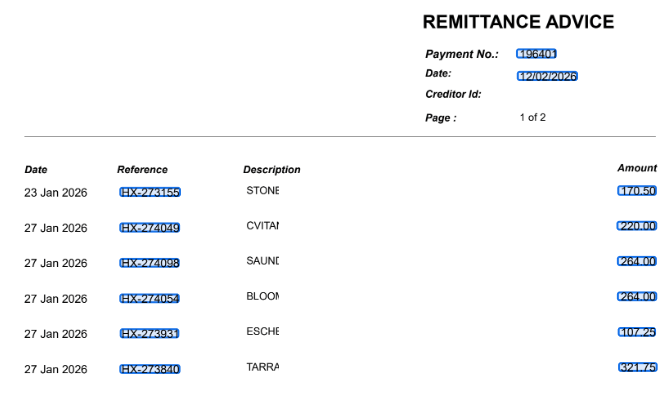The height and width of the screenshot is (417, 671).
Task: Click the 264.00 amount in the HX-274054 row
Action: [x=637, y=297]
